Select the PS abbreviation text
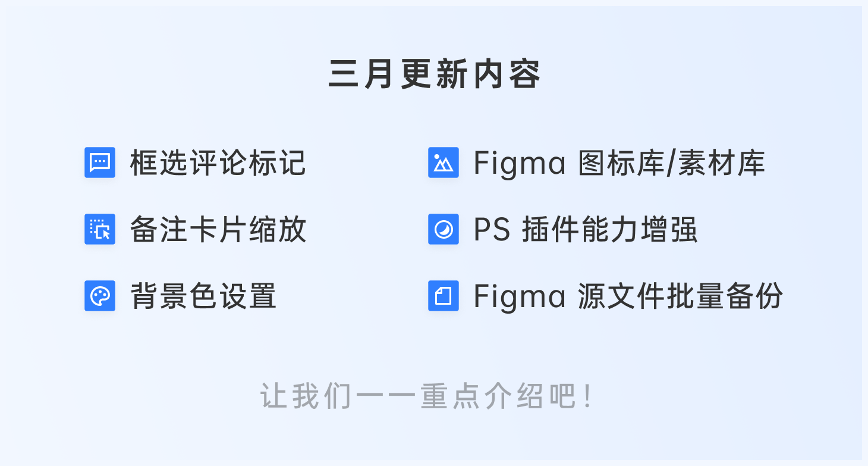Screen dimensions: 868x466 [492, 230]
